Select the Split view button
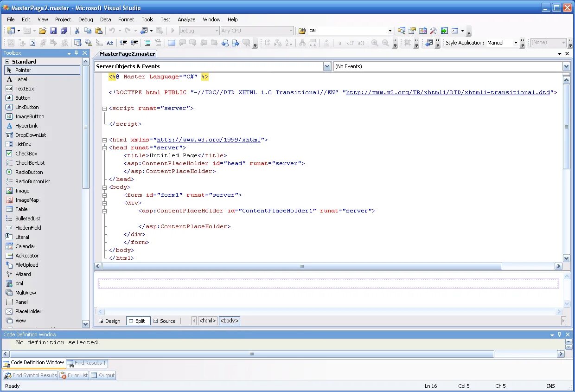Image resolution: width=575 pixels, height=392 pixels. (x=137, y=321)
